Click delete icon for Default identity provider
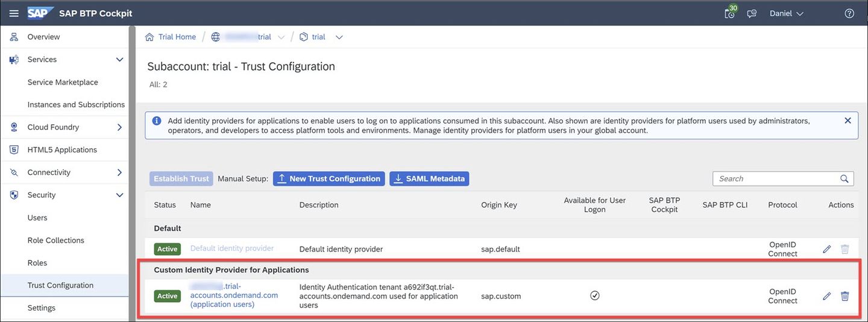 pos(845,249)
